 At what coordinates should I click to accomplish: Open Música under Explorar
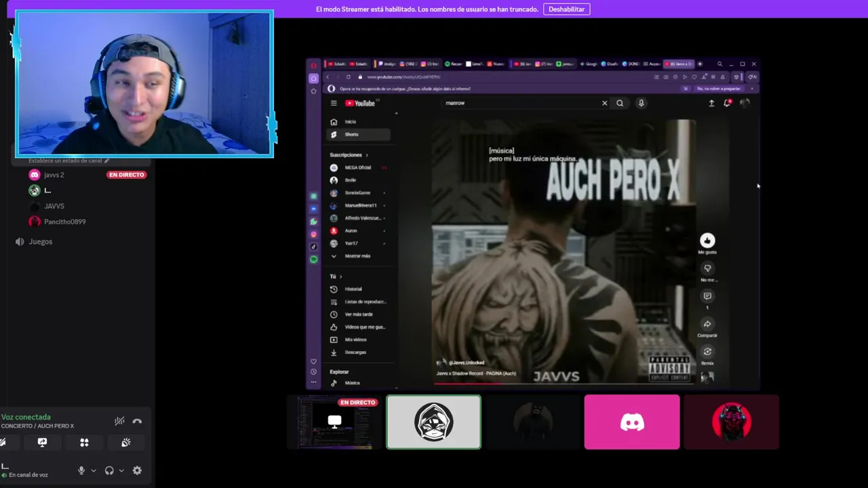click(x=359, y=383)
